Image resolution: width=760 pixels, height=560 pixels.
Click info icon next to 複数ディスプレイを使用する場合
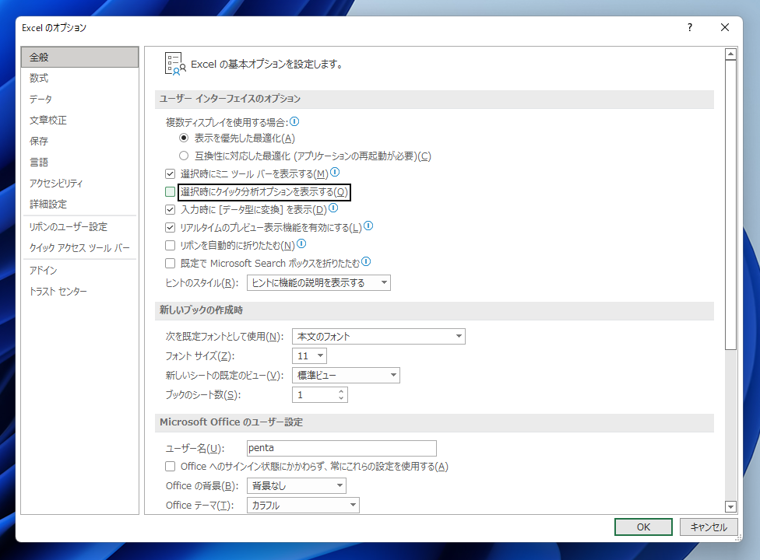click(294, 121)
